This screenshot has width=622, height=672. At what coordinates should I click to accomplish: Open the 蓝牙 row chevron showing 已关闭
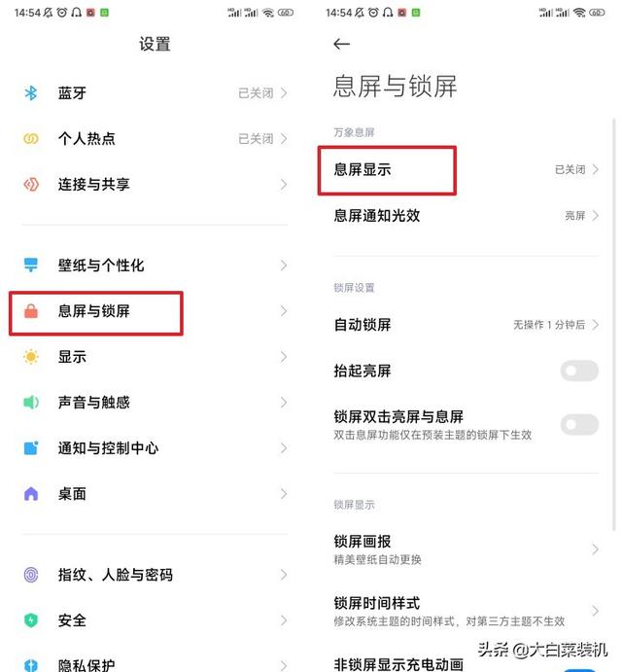click(283, 93)
